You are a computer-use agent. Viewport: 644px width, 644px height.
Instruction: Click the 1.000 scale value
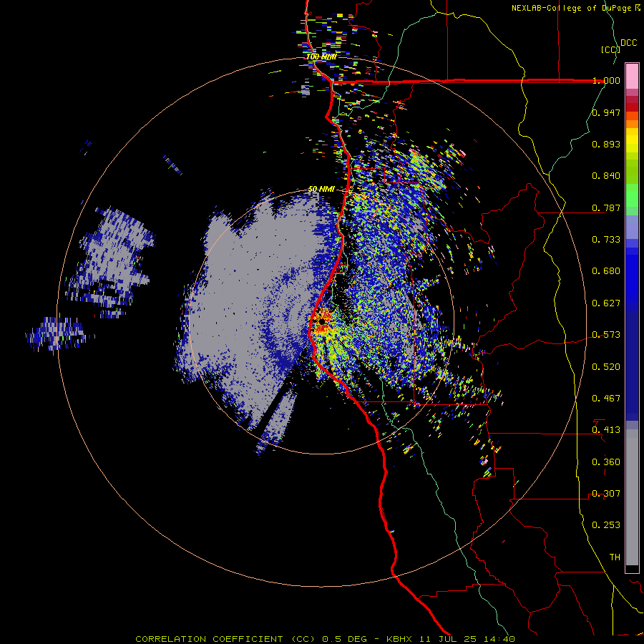point(606,80)
